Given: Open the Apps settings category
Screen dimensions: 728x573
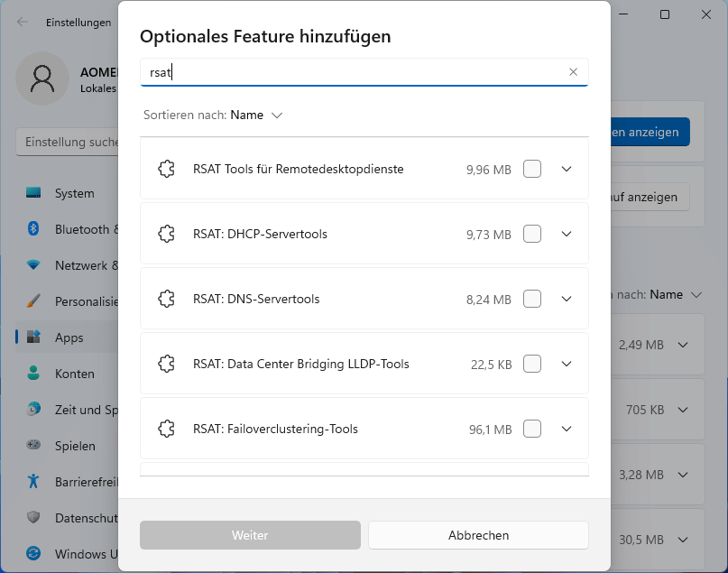Looking at the screenshot, I should pos(69,337).
